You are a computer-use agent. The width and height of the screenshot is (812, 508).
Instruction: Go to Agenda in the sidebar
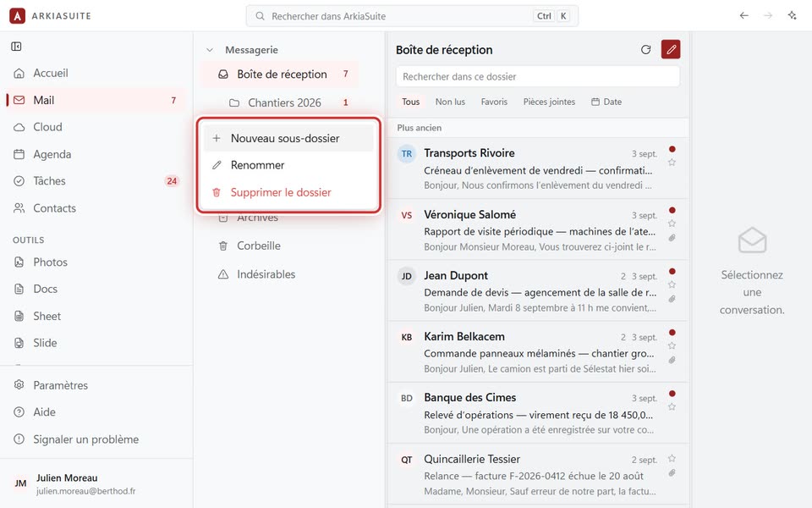point(96,154)
